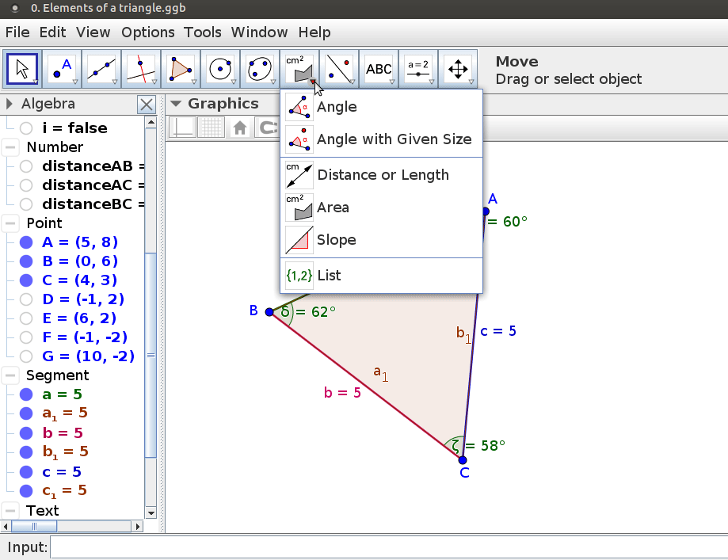728x560 pixels.
Task: Toggle visibility of distanceAC
Action: (x=26, y=185)
